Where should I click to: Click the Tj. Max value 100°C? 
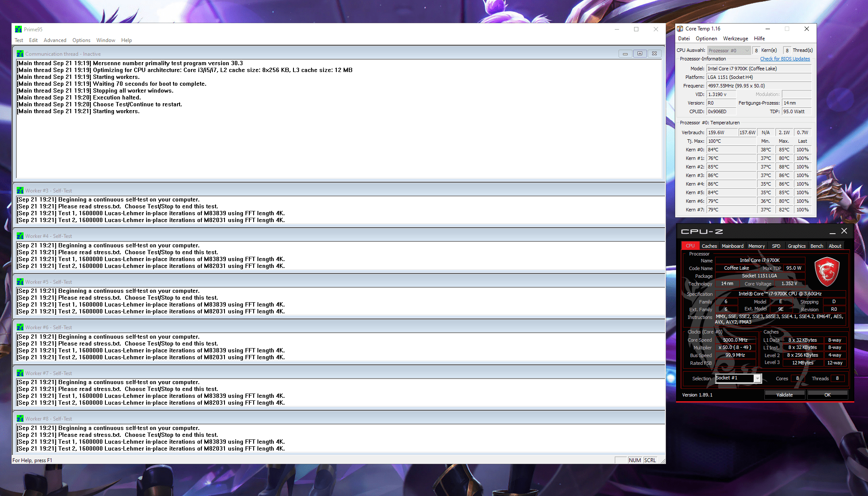click(731, 141)
